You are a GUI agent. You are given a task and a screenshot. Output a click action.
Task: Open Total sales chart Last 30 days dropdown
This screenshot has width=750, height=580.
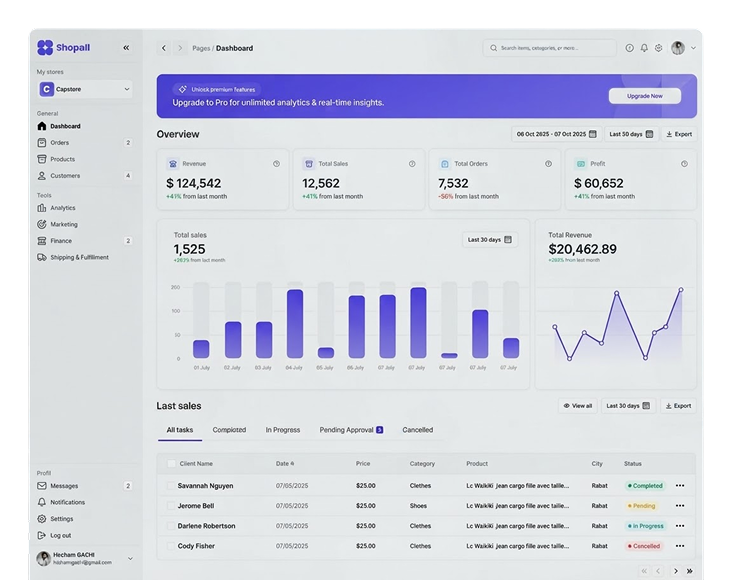[x=490, y=240]
